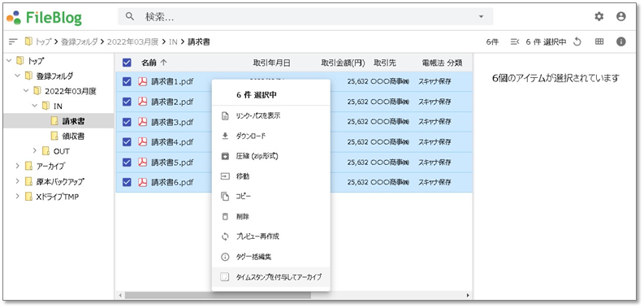The height and width of the screenshot is (308, 644).
Task: Collapse the IN tree node
Action: coord(34,106)
